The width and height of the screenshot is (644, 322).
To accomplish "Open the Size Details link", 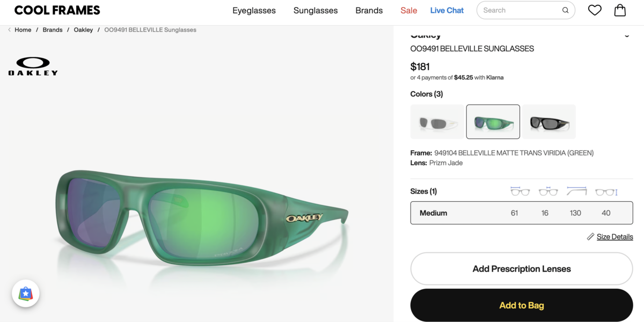I will pos(614,237).
